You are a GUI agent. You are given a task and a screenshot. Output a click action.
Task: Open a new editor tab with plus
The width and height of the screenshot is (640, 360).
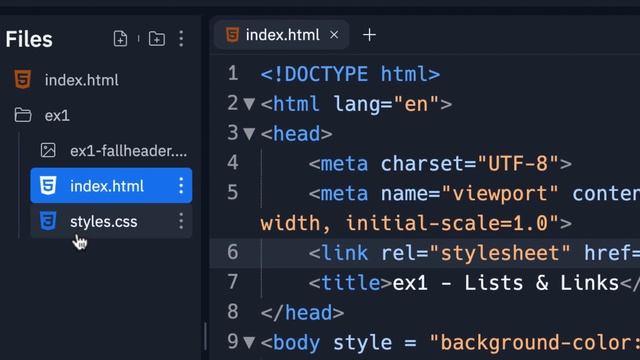tap(369, 35)
